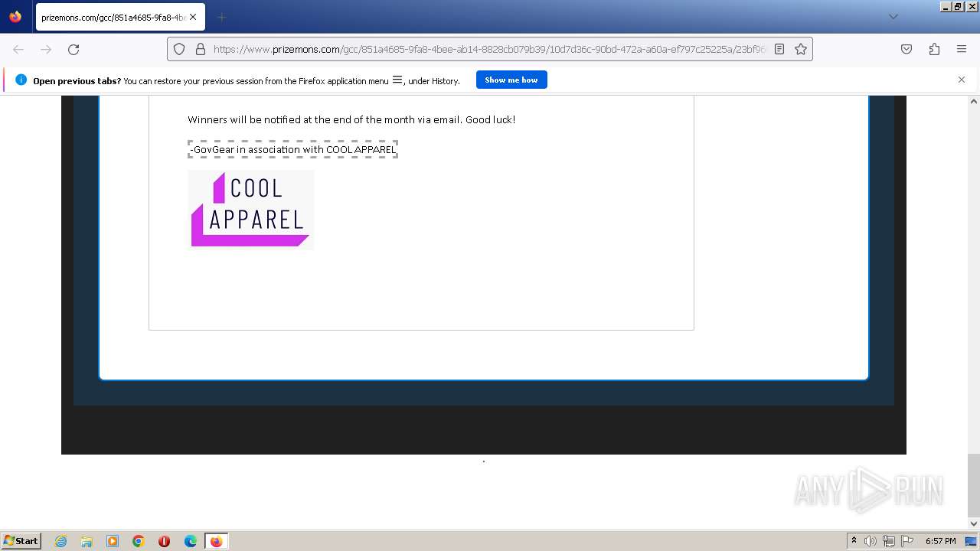Click the Firefox logo icon in title bar
This screenshot has height=551, width=980.
(15, 16)
